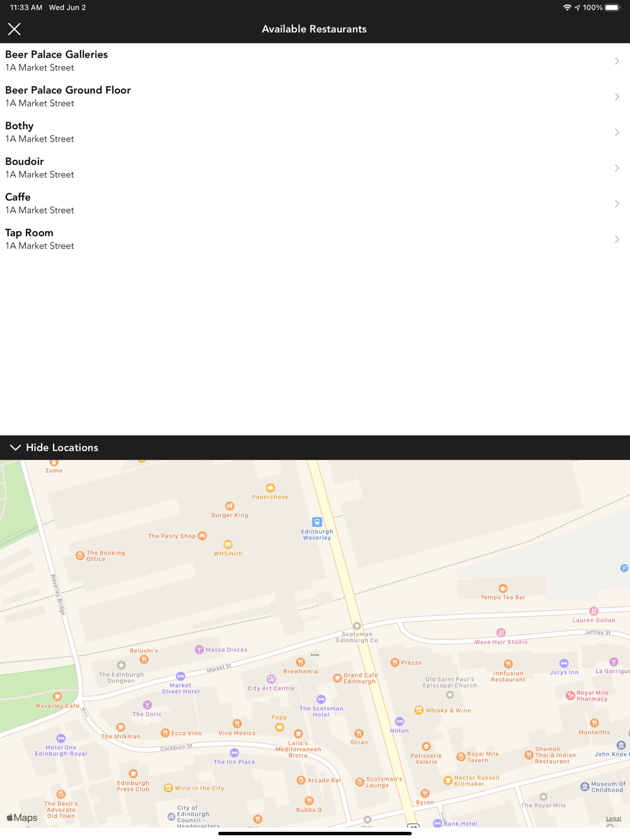This screenshot has width=630, height=840.
Task: Select the Scran restaurant pin
Action: (358, 733)
